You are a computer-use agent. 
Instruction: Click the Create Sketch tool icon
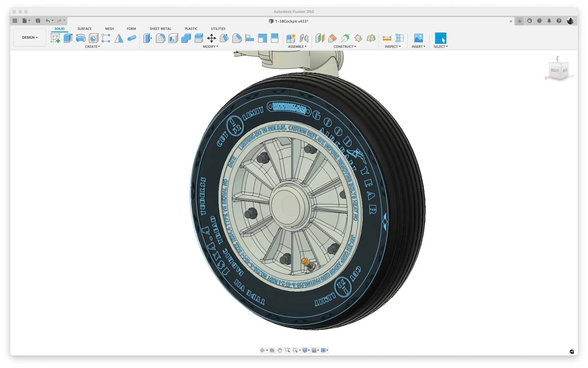[55, 38]
